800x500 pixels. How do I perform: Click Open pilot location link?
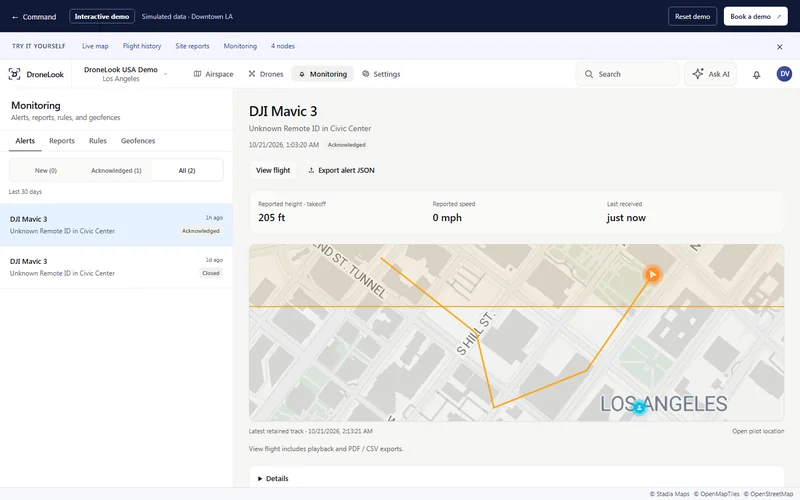pyautogui.click(x=758, y=431)
